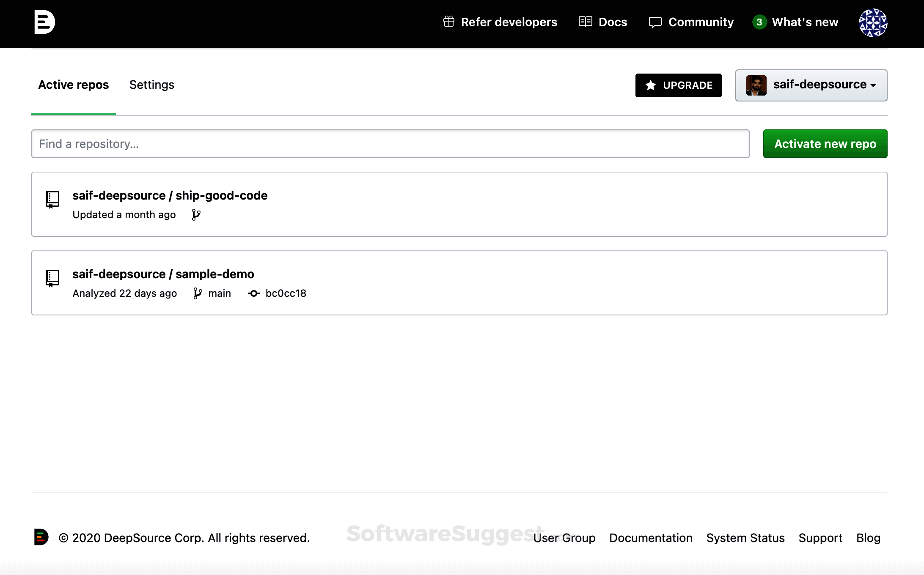Image resolution: width=924 pixels, height=575 pixels.
Task: Open your profile avatar in the top-right corner
Action: (873, 22)
